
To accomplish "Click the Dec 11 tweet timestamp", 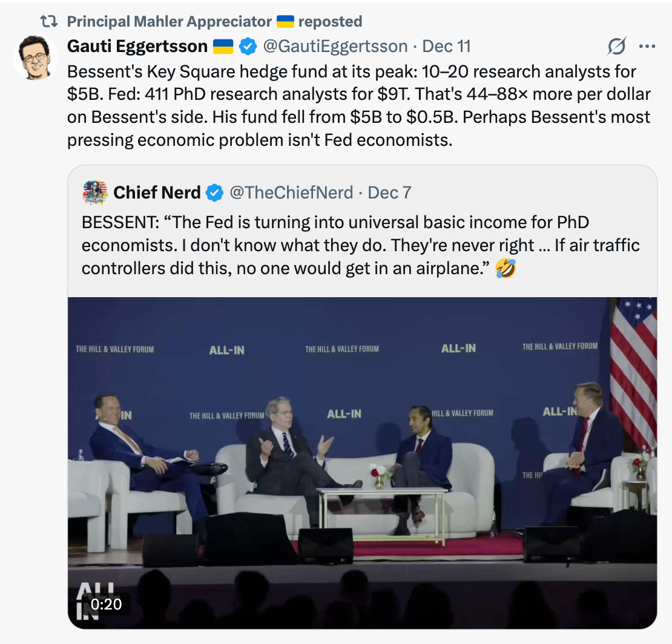I will point(446,46).
